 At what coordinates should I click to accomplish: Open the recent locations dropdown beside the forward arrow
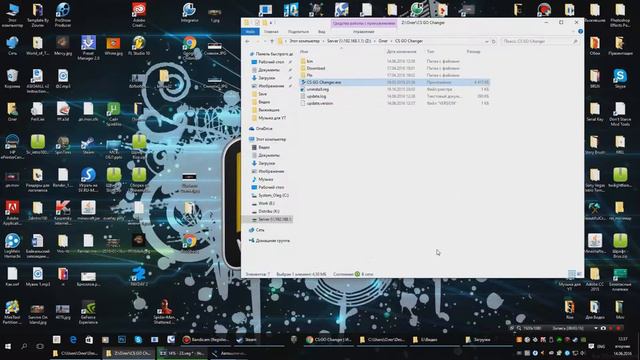click(x=264, y=41)
